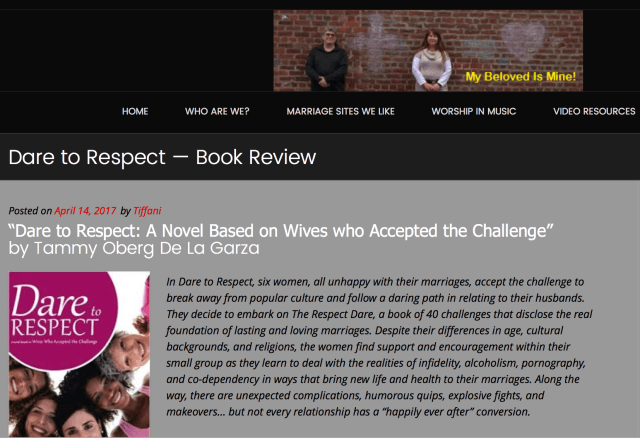Click the man standing in the banner photo

coord(327,60)
